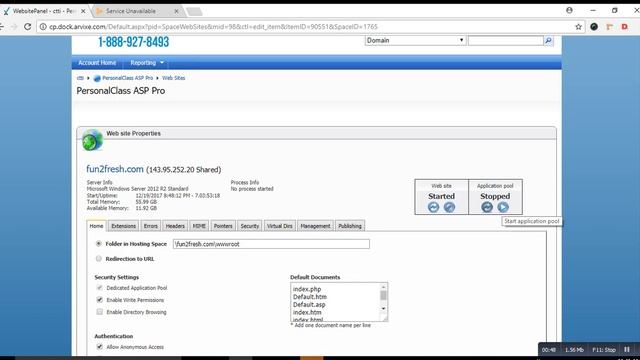Toggle Dedicated Application Pool checkbox
This screenshot has width=640, height=360.
[x=100, y=288]
